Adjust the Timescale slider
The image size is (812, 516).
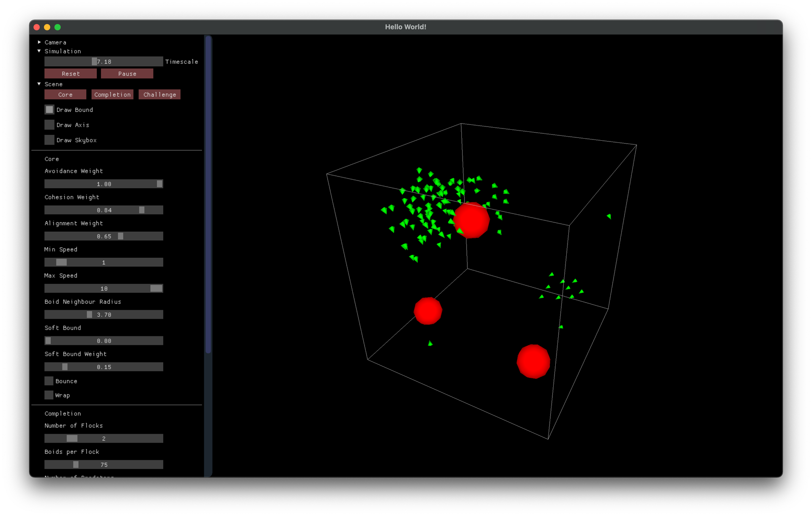[104, 62]
